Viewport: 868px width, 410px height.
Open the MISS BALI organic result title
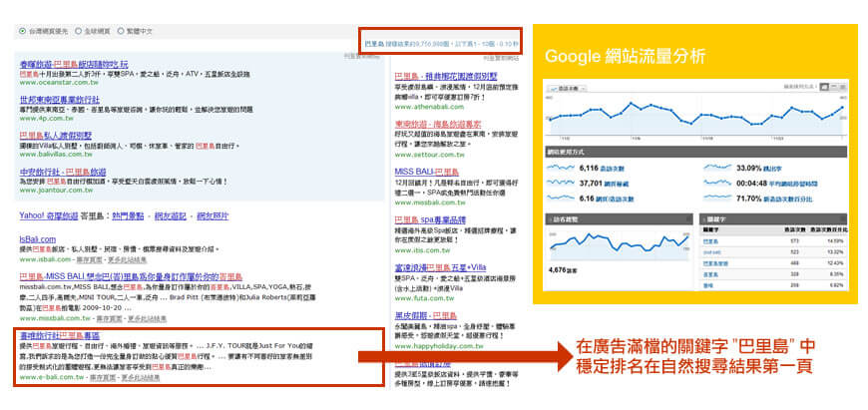pyautogui.click(x=131, y=276)
